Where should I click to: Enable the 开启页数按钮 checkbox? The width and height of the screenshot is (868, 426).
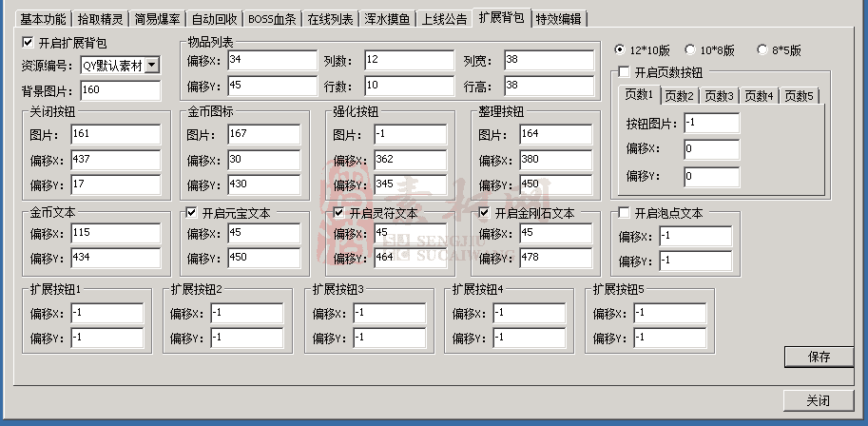click(624, 72)
